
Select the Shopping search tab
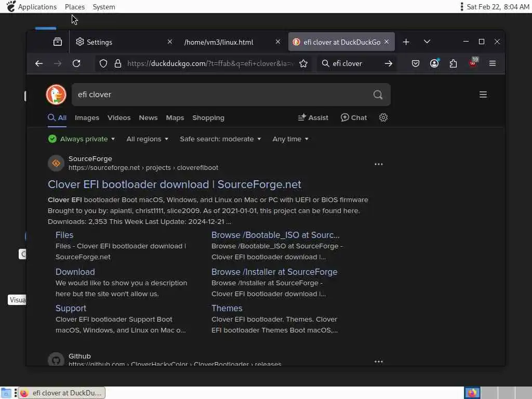click(x=208, y=118)
